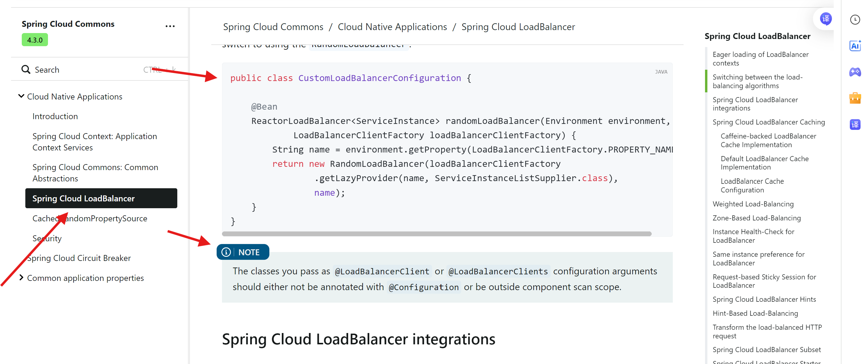Screen dimensions: 868x364
Task: Open the orange toolbox sidebar icon
Action: click(855, 98)
